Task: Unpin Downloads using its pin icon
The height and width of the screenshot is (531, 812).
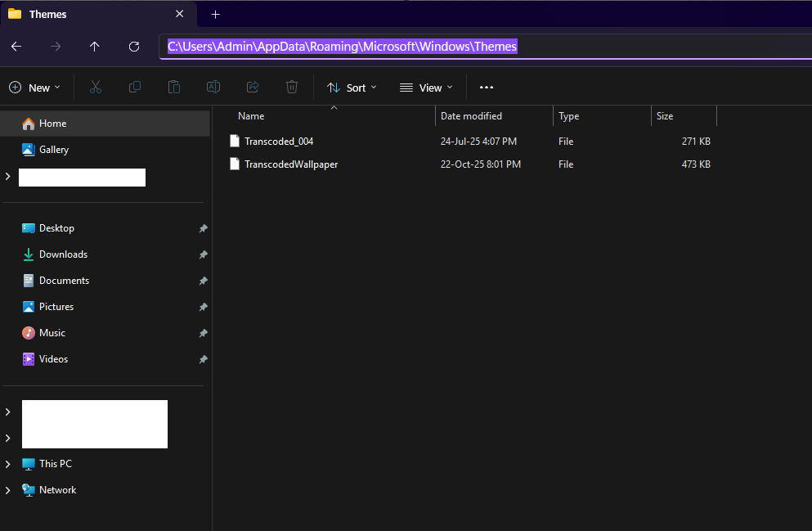Action: point(203,254)
